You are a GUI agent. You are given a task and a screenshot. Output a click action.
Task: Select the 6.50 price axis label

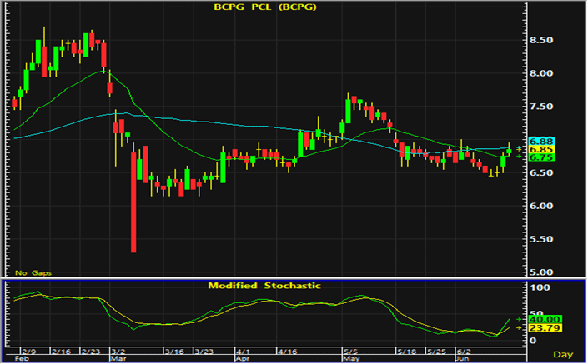[541, 173]
